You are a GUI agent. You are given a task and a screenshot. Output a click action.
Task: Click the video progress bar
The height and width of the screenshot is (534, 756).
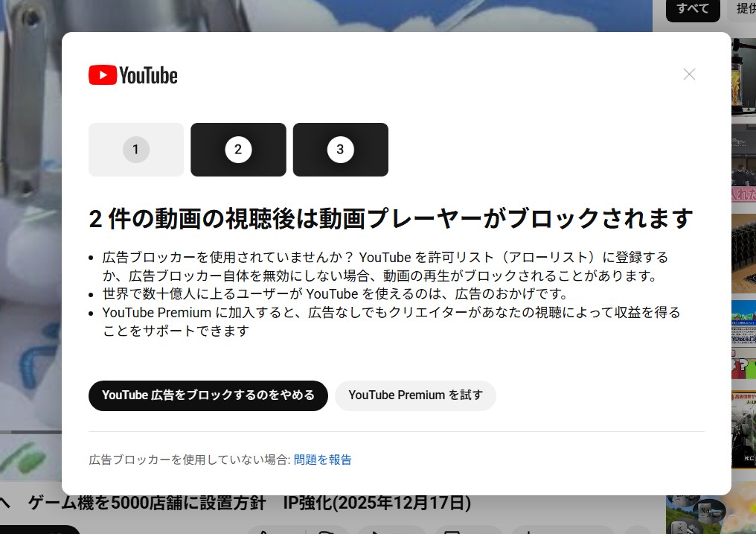(x=30, y=432)
